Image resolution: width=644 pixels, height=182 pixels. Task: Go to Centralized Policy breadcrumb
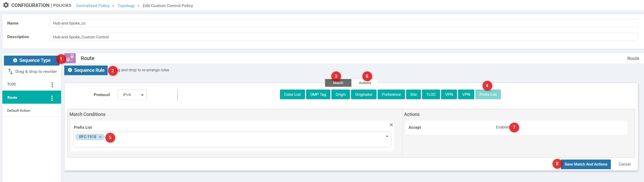(93, 5)
